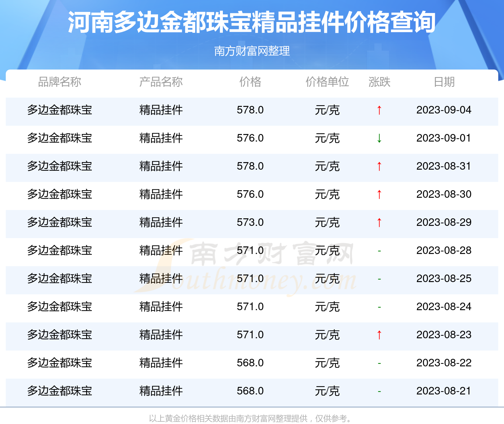
Task: Click brand 多边金都珠宝 in the 2023-09-04 row
Action: click(x=60, y=110)
